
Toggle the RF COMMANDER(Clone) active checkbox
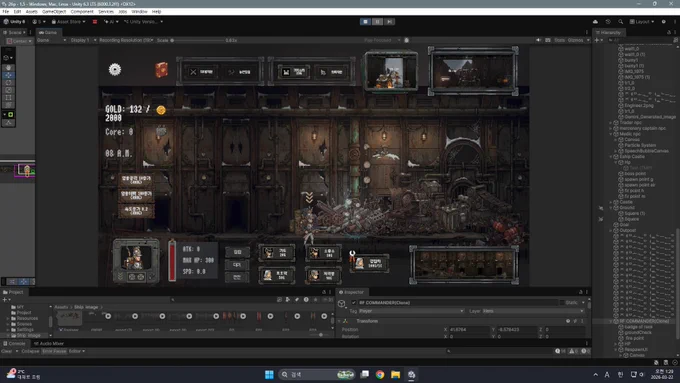[x=354, y=303]
